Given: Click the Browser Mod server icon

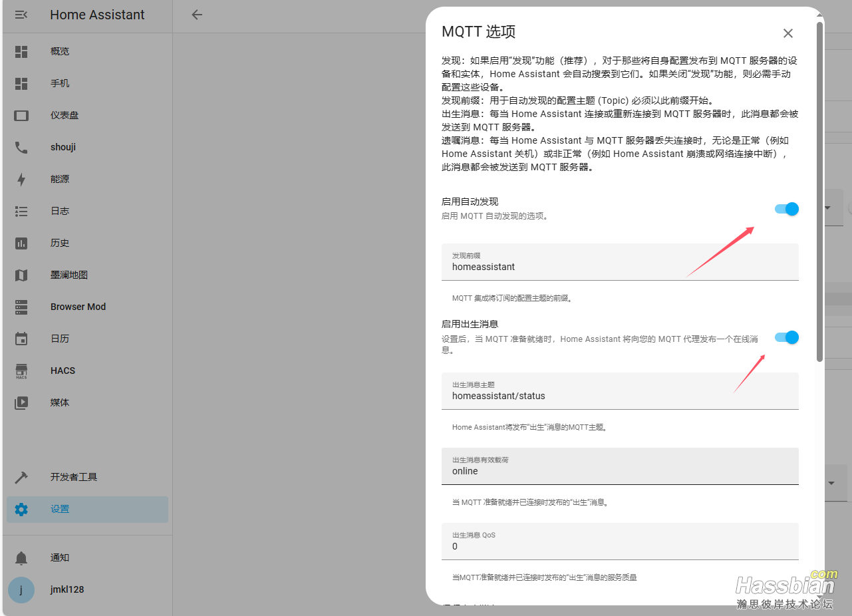Looking at the screenshot, I should (21, 307).
